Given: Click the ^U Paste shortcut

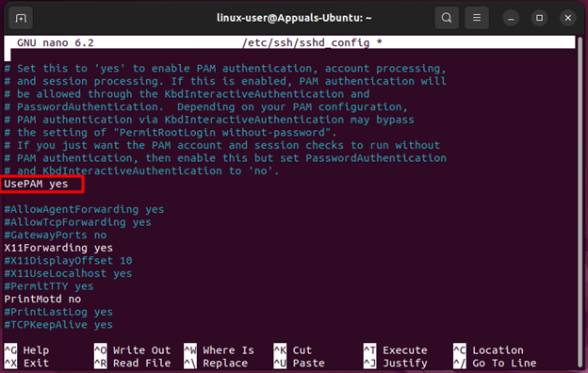Looking at the screenshot, I should click(299, 363).
